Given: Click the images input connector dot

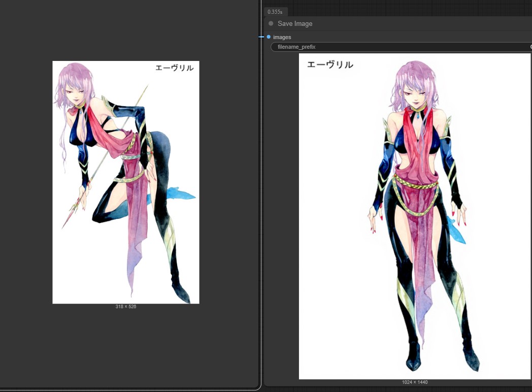Looking at the screenshot, I should pos(269,37).
